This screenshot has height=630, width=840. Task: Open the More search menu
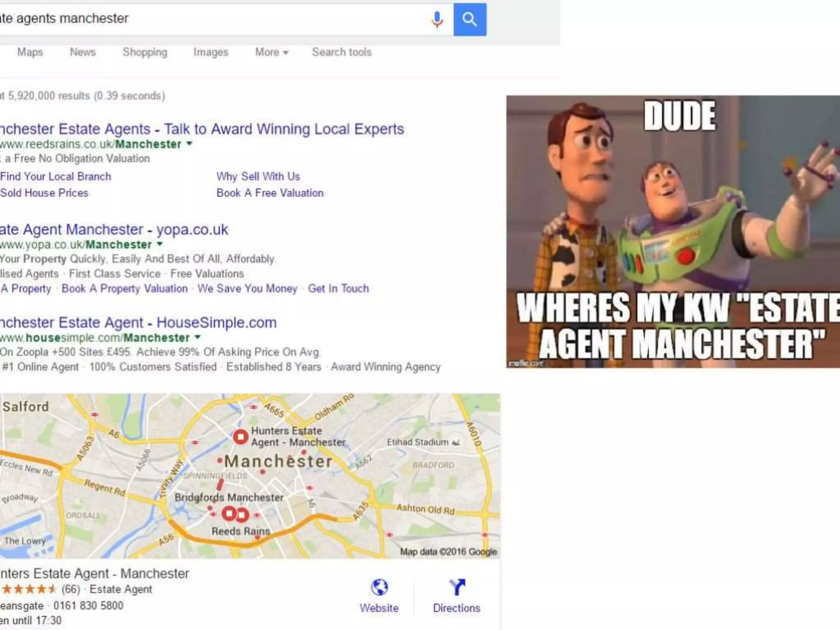click(x=272, y=52)
